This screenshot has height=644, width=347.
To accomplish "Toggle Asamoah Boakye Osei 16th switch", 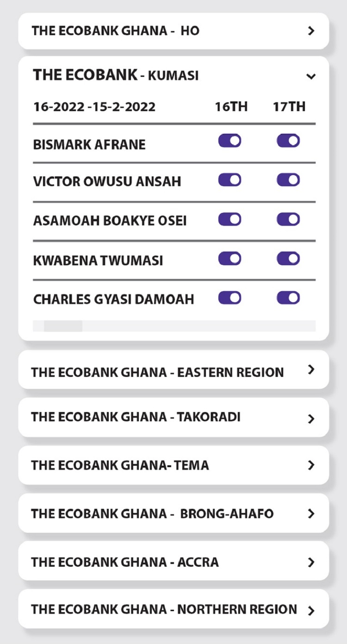I will 230,219.
